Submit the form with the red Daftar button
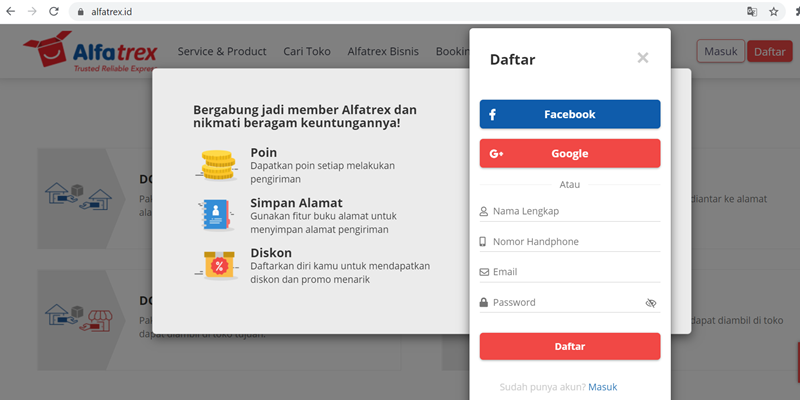 click(x=570, y=346)
